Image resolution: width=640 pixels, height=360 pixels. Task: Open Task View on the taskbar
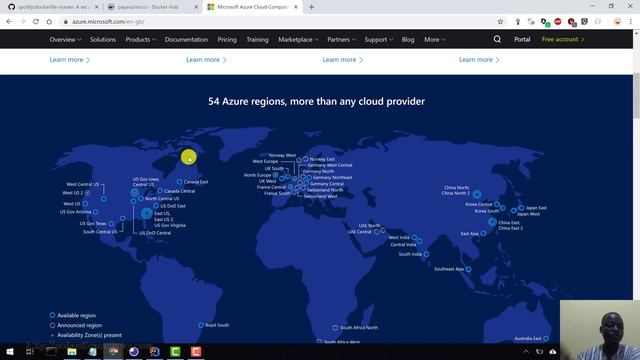[30, 351]
